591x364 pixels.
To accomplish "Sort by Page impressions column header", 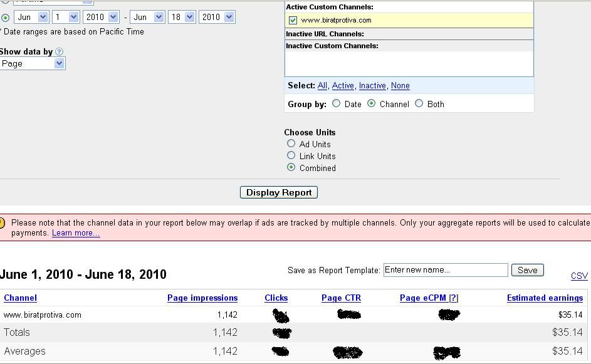I will click(202, 298).
